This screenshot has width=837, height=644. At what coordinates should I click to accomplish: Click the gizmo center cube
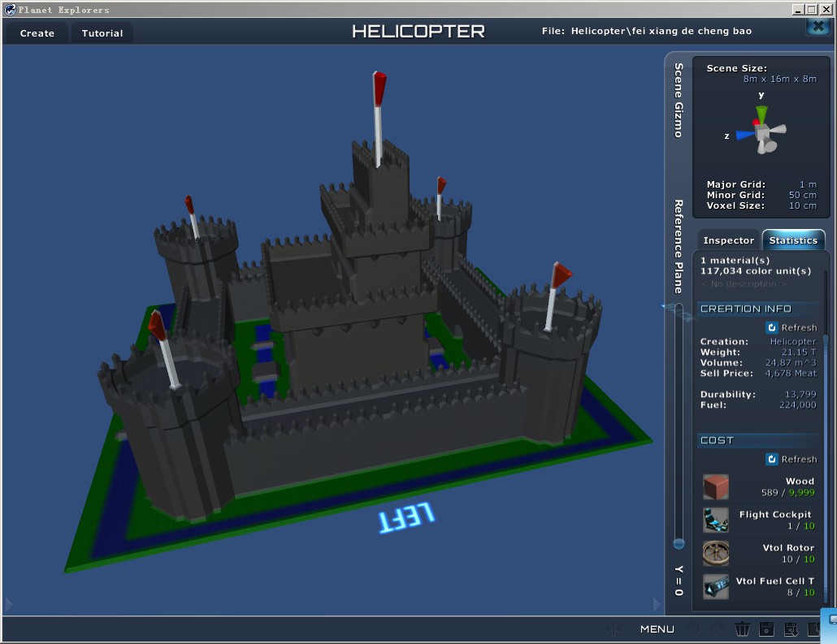pos(764,132)
